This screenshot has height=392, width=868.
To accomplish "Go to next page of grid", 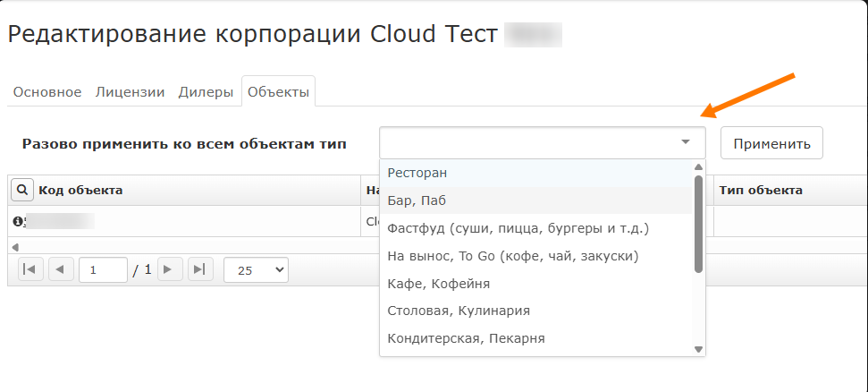I will pos(170,269).
